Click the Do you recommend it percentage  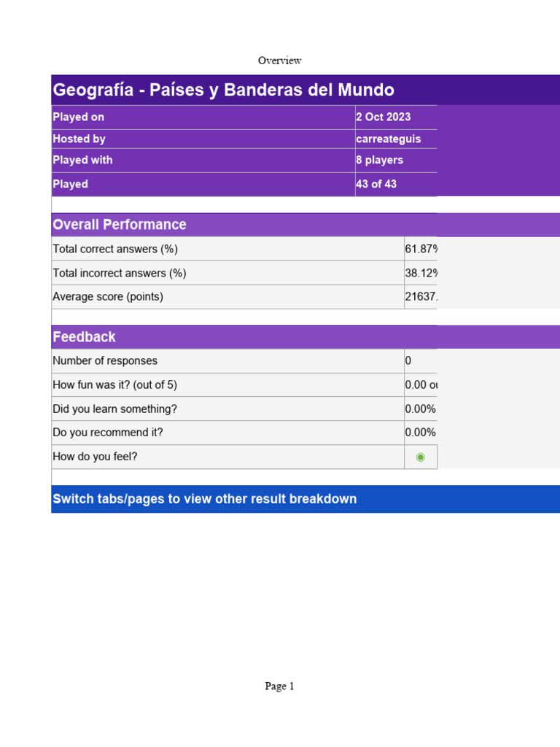421,433
